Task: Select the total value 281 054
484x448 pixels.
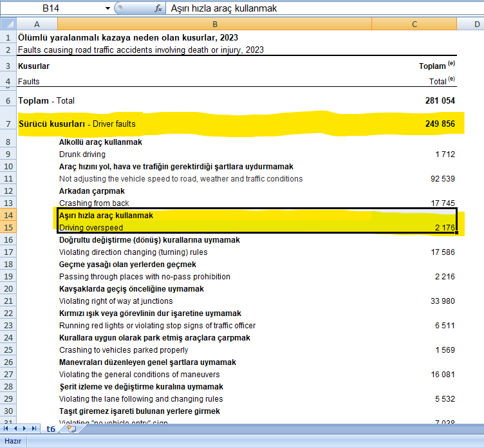Action: 440,100
